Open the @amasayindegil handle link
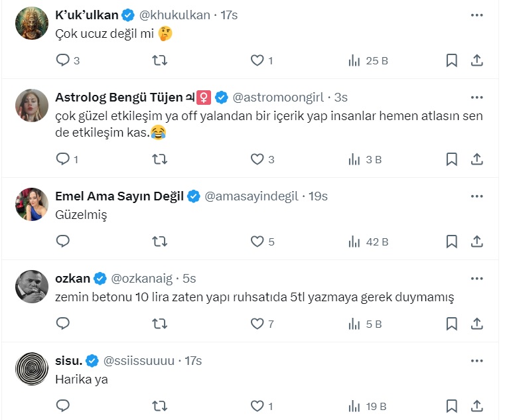Image resolution: width=519 pixels, height=420 pixels. [x=254, y=196]
